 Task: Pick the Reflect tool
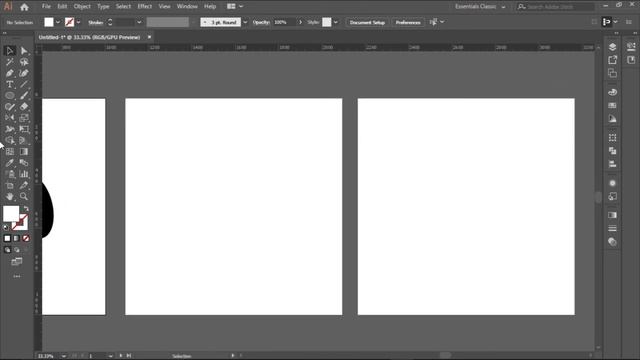10,118
